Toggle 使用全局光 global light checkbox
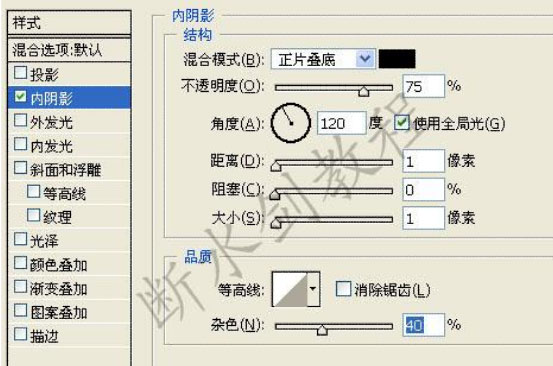This screenshot has height=366, width=553. point(402,122)
